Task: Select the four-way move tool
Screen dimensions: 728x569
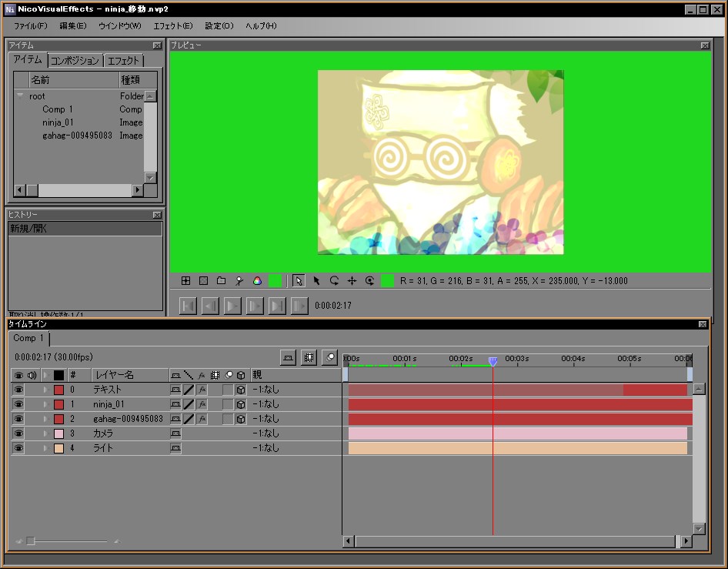Action: click(x=352, y=280)
